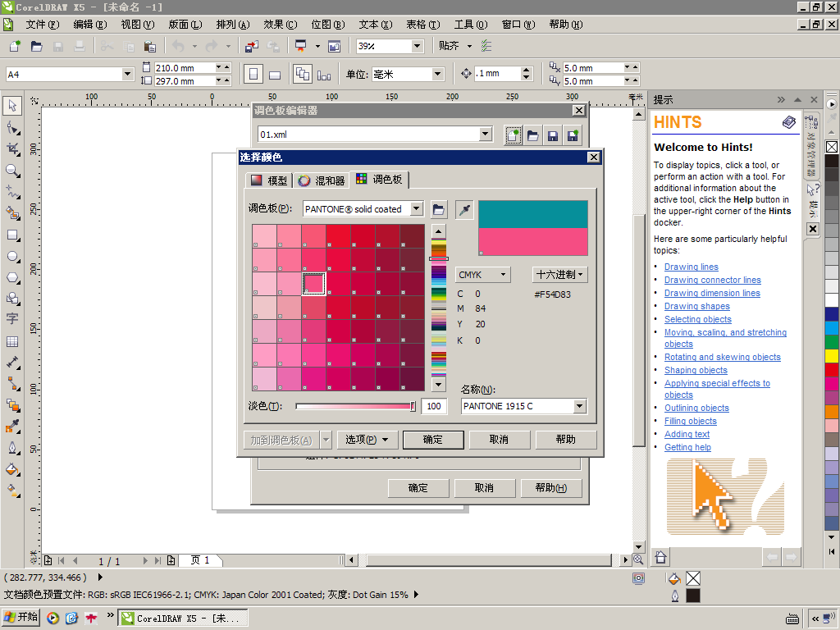This screenshot has width=840, height=630.
Task: Pick the Ellipse tool in toolbox
Action: pos(12,256)
